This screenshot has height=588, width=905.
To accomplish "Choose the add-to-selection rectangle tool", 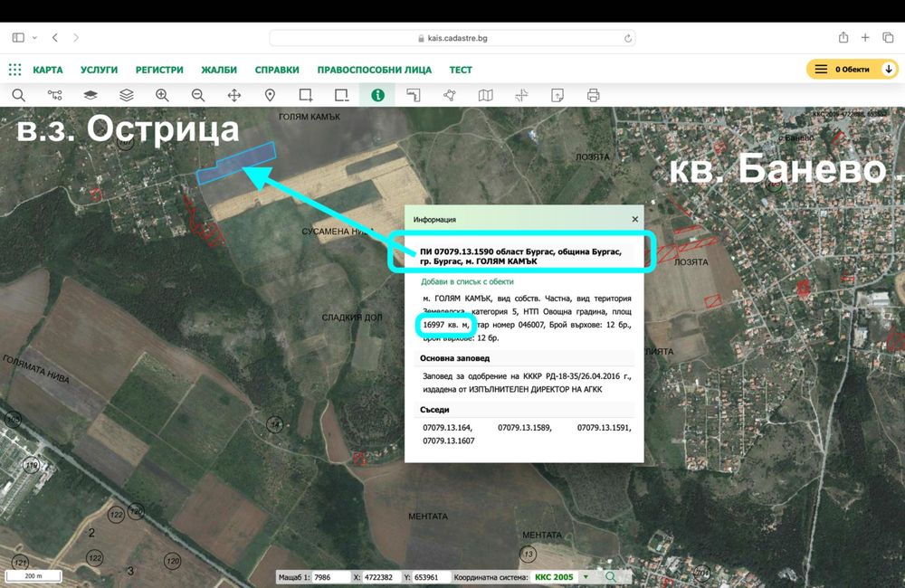I will (306, 95).
